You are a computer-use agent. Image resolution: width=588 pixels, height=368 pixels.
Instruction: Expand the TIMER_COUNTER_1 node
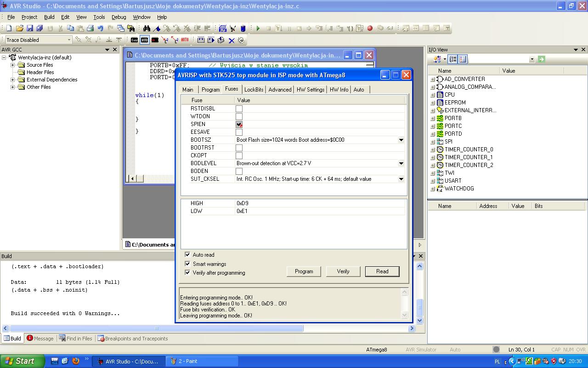point(432,157)
